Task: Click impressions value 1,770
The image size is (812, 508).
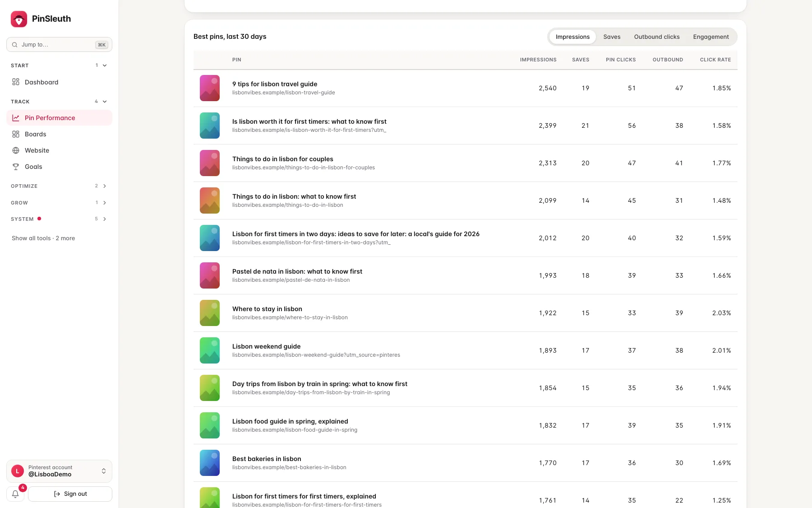Action: tap(548, 463)
